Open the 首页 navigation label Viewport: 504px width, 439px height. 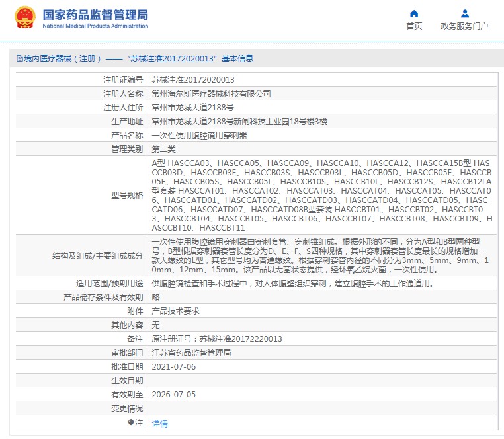pos(414,26)
